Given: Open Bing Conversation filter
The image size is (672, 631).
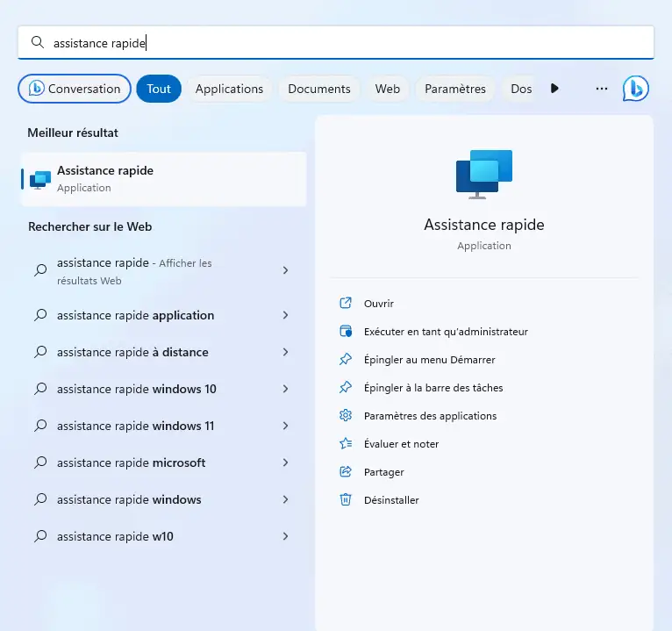Looking at the screenshot, I should tap(75, 89).
